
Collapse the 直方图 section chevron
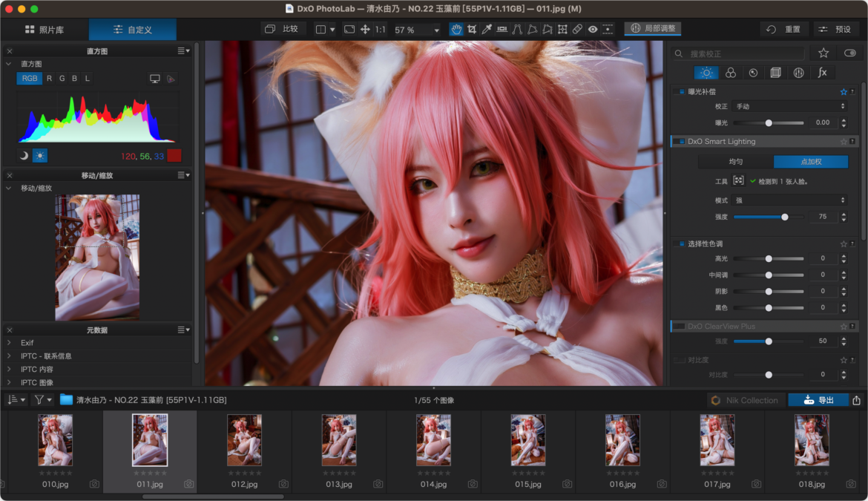tap(9, 65)
